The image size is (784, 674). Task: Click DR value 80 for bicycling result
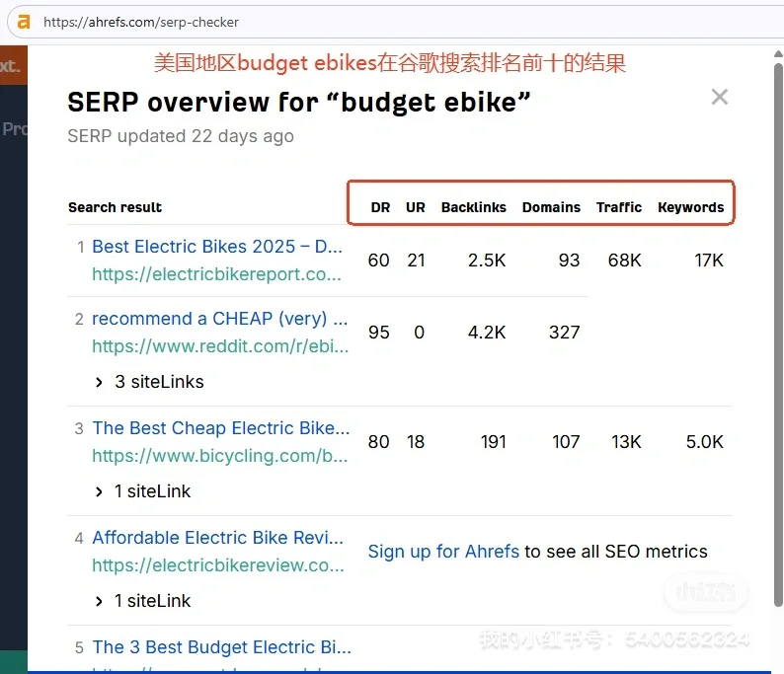pos(378,442)
